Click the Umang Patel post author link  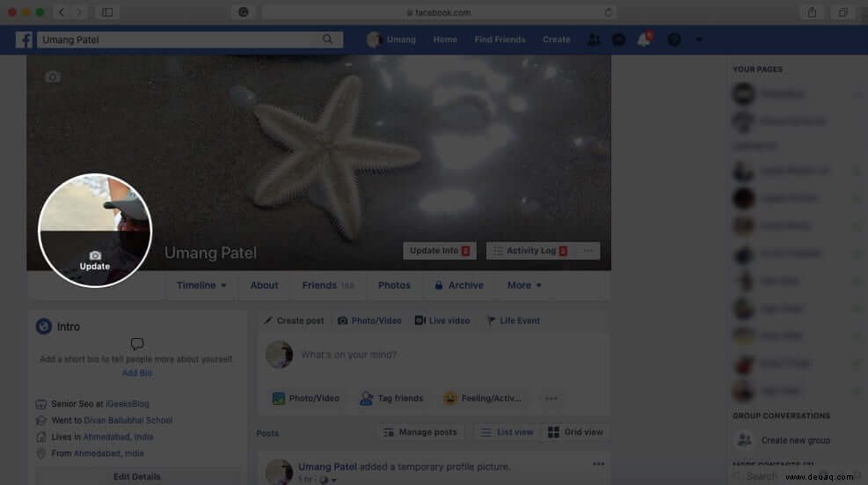click(x=327, y=467)
